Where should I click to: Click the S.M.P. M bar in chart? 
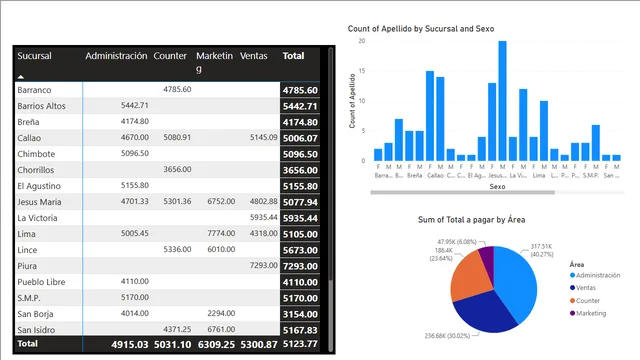click(596, 142)
